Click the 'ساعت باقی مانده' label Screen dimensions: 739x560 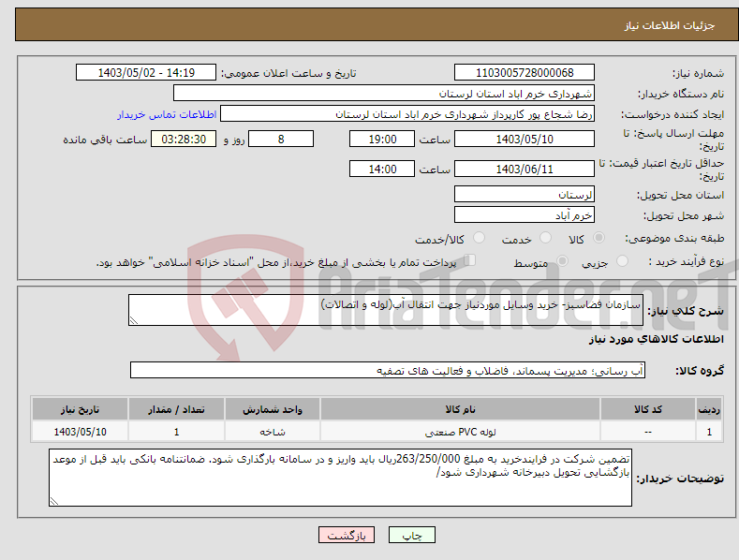pyautogui.click(x=105, y=140)
